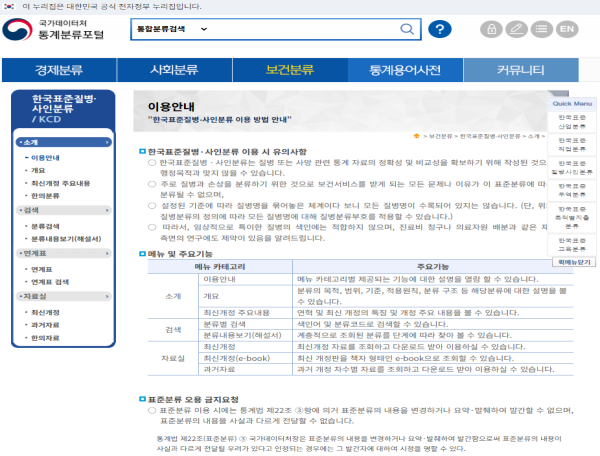Open 한국표준 산업분류 in Quick Menu
The width and height of the screenshot is (600, 456).
coord(572,122)
